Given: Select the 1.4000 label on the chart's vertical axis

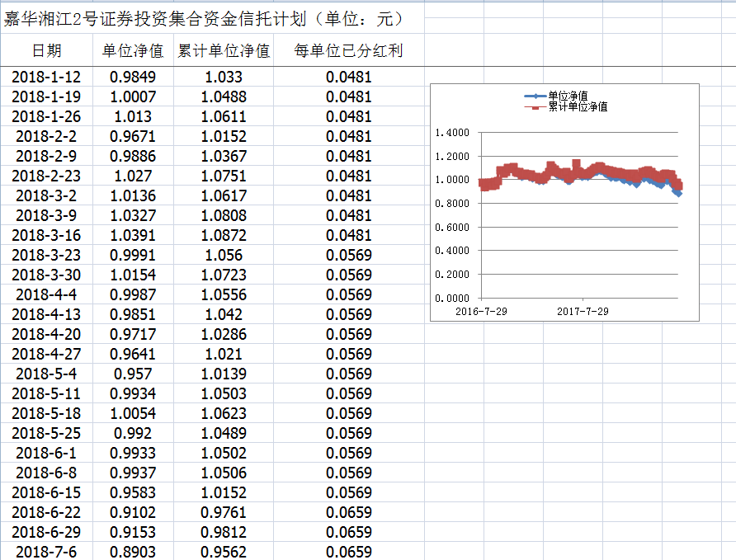Looking at the screenshot, I should point(451,133).
